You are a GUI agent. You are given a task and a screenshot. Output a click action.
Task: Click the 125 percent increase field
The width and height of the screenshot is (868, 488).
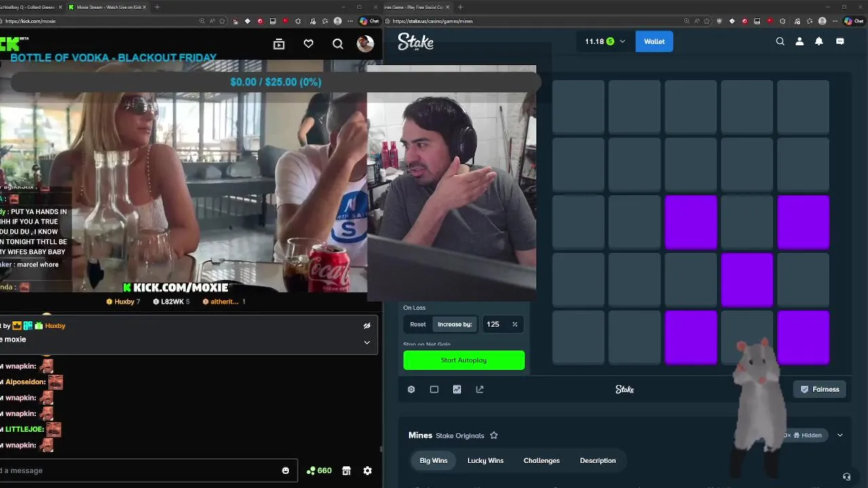(502, 324)
